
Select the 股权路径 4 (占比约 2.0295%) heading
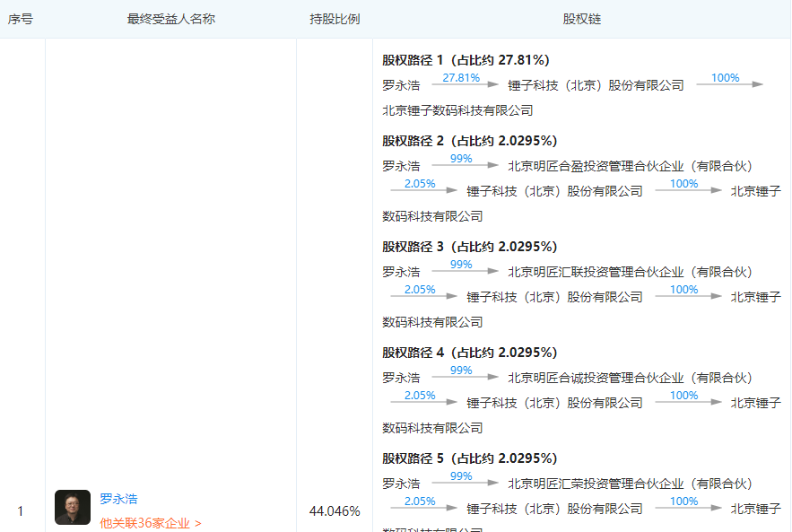[469, 353]
